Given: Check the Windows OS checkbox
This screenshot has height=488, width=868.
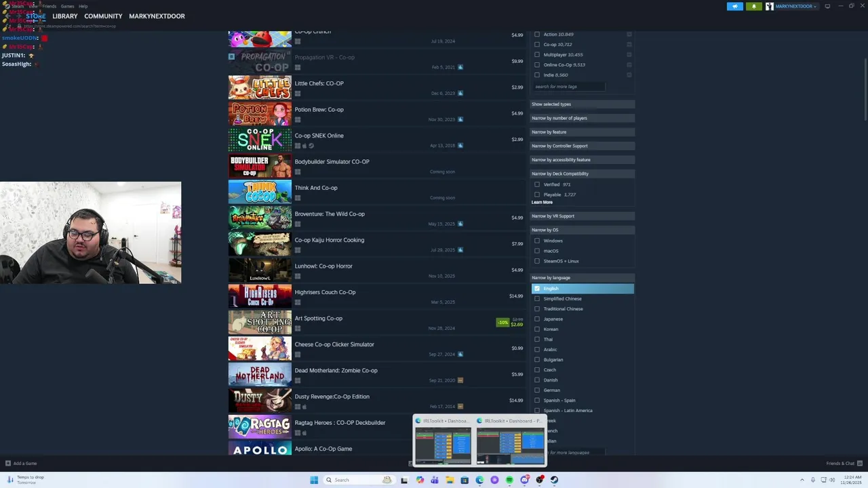Looking at the screenshot, I should pos(537,241).
